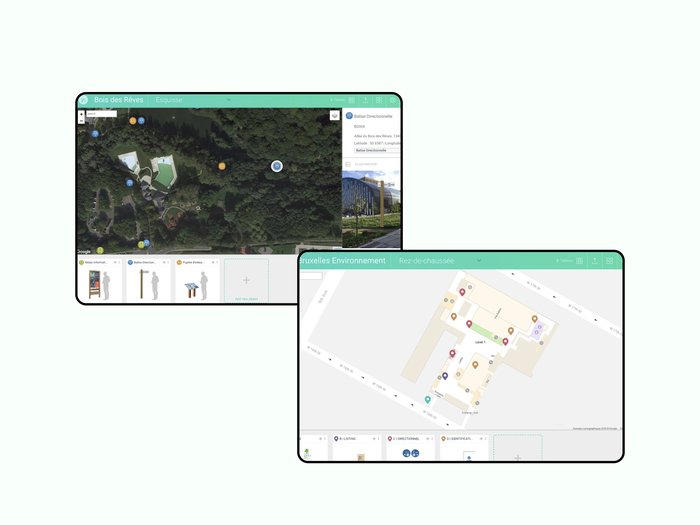Expand the Esquisse dropdown
Viewport: 700px width, 525px height.
(x=228, y=100)
